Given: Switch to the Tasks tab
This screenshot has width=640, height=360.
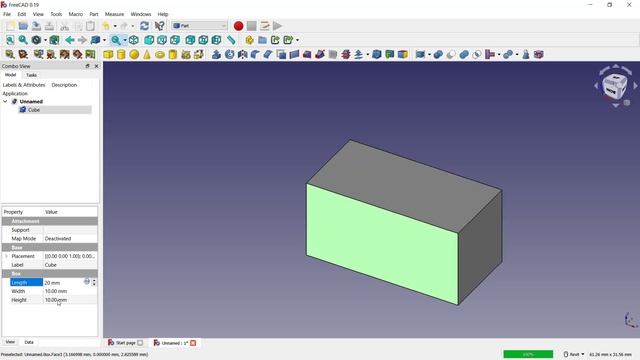Looking at the screenshot, I should 31,75.
